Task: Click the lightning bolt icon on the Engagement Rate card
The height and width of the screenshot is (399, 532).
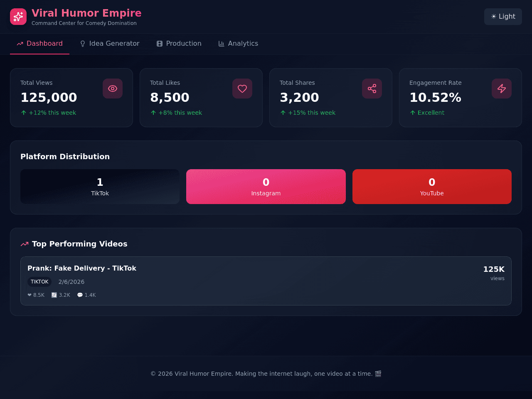Action: click(x=502, y=89)
